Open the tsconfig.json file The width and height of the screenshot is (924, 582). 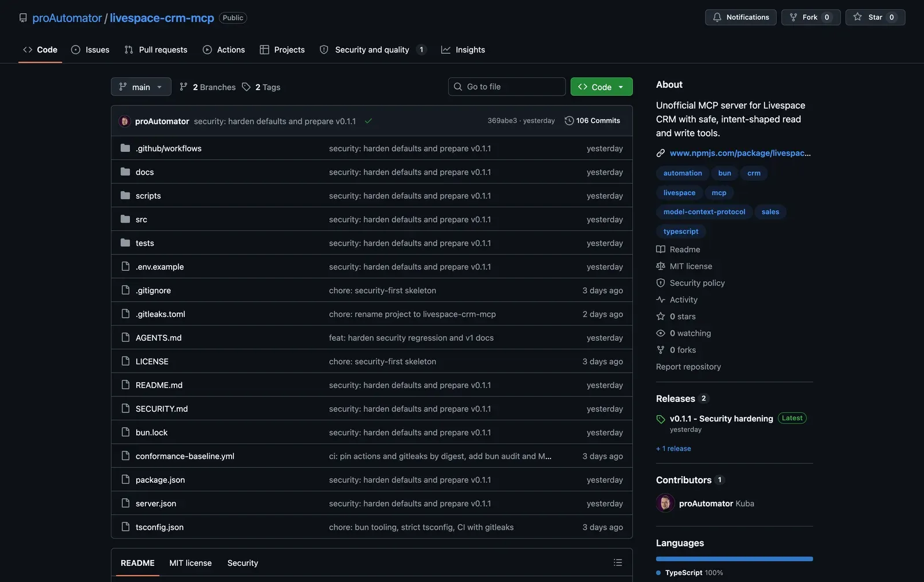coord(159,527)
